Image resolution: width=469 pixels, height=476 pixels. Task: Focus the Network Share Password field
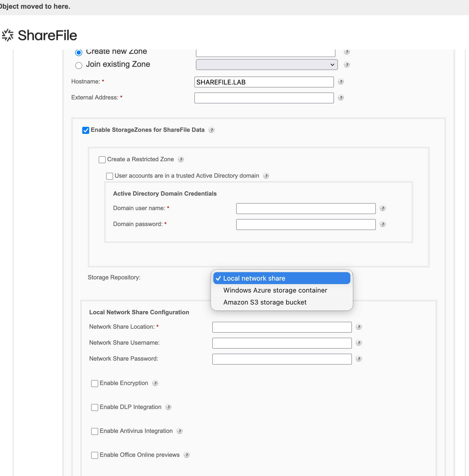[x=282, y=359]
